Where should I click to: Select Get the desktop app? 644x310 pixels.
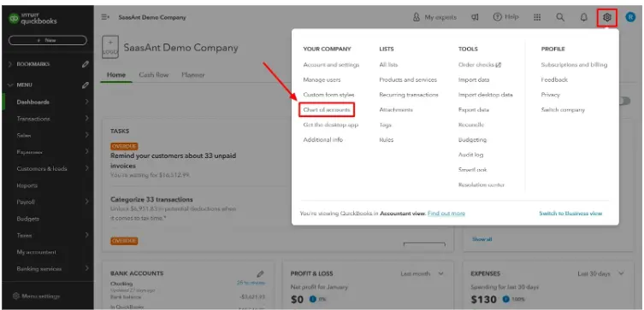[331, 125]
